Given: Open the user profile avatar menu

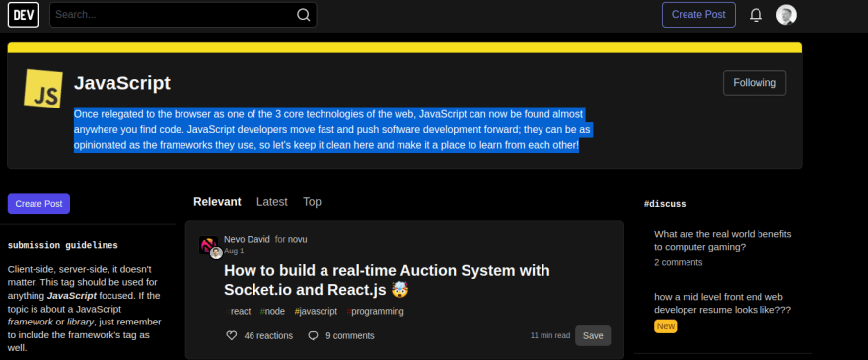Looking at the screenshot, I should pos(786,15).
